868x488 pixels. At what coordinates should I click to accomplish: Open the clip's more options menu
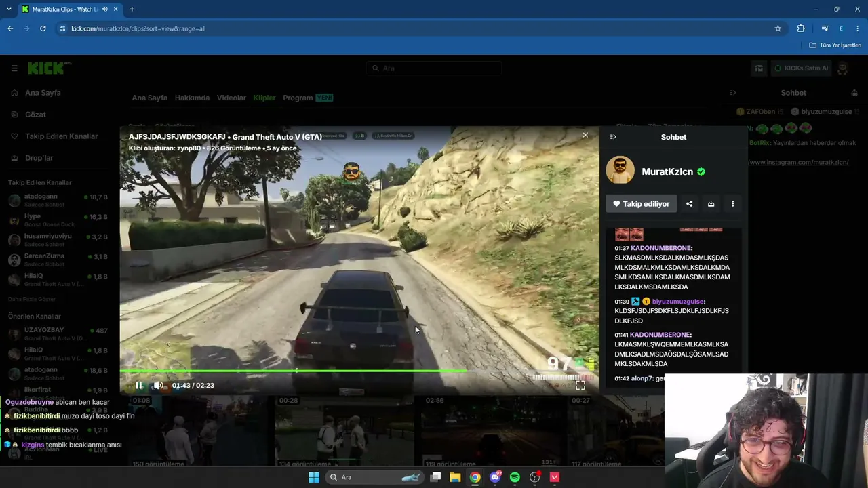coord(732,204)
